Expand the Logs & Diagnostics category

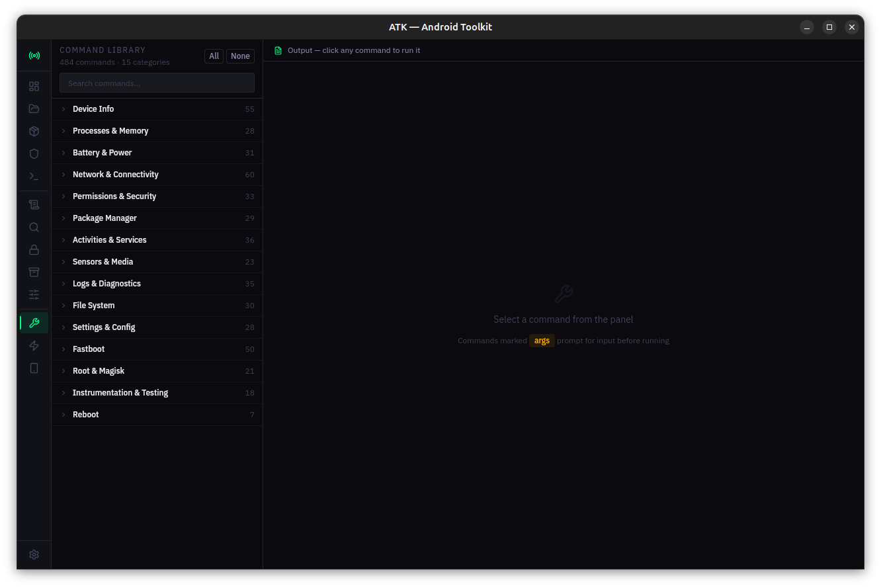157,284
